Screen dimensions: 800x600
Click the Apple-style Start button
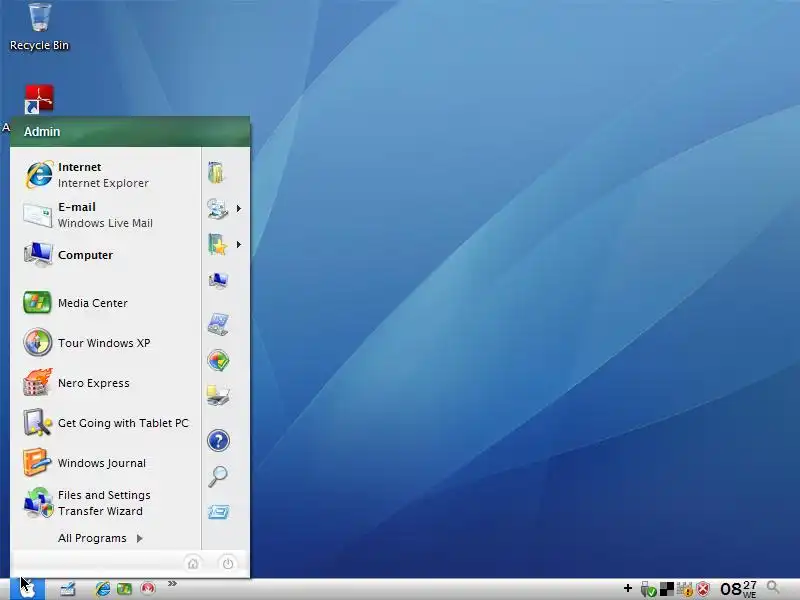(28, 589)
